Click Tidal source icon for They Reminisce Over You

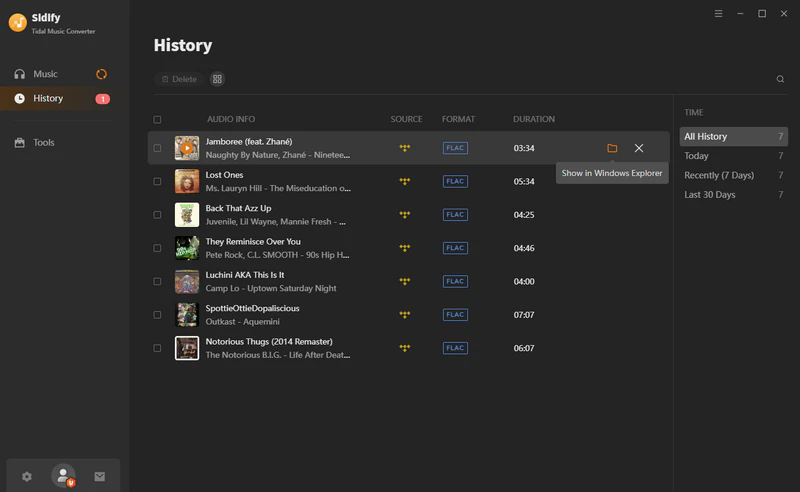click(405, 248)
